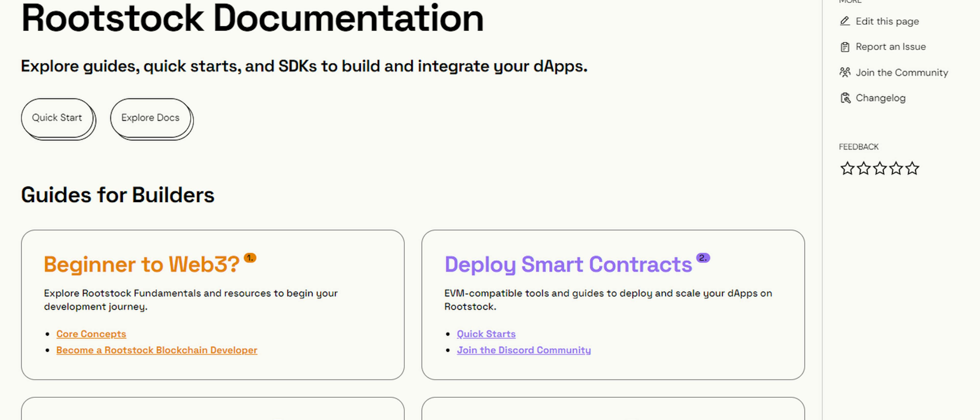
Task: Rate the page three stars
Action: click(x=880, y=168)
